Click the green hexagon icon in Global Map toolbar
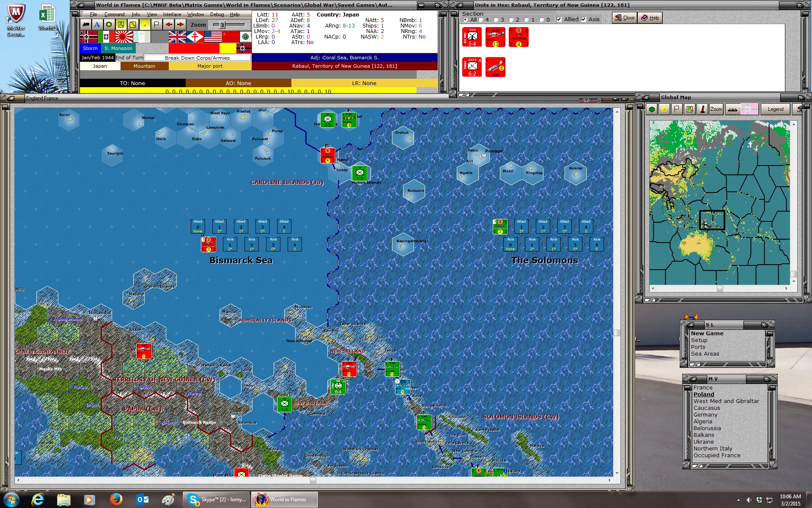This screenshot has width=812, height=508. pyautogui.click(x=652, y=109)
